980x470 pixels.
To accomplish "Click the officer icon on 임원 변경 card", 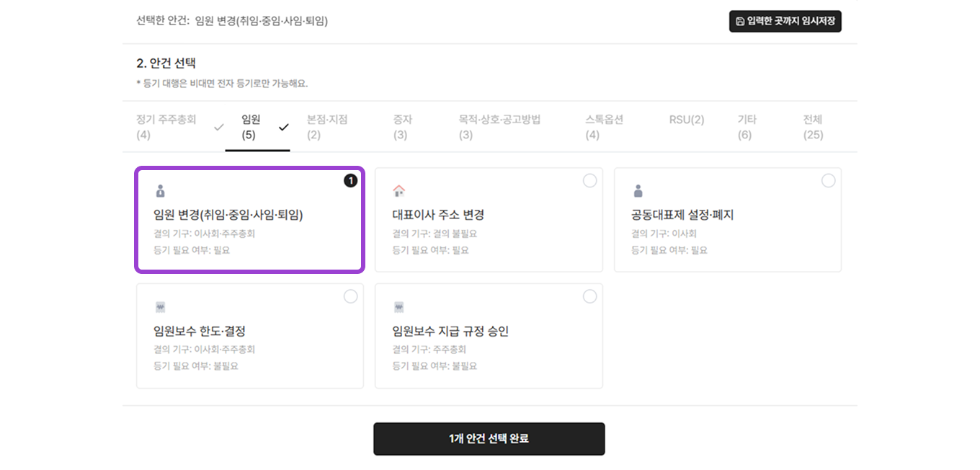I will coord(160,191).
